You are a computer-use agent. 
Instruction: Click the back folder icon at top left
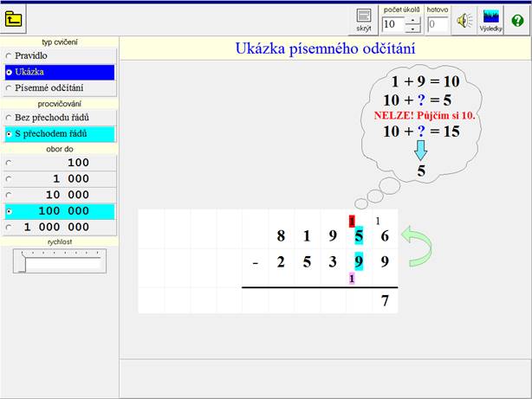(x=15, y=17)
